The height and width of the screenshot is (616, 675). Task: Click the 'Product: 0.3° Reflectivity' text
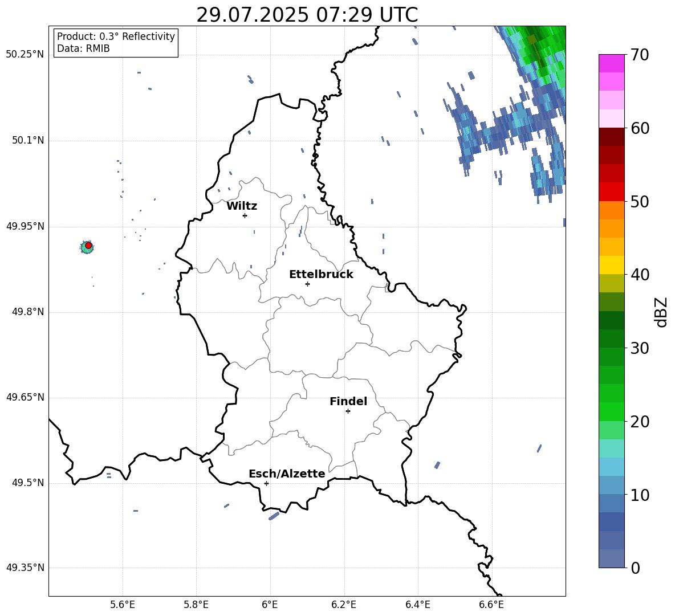point(116,36)
